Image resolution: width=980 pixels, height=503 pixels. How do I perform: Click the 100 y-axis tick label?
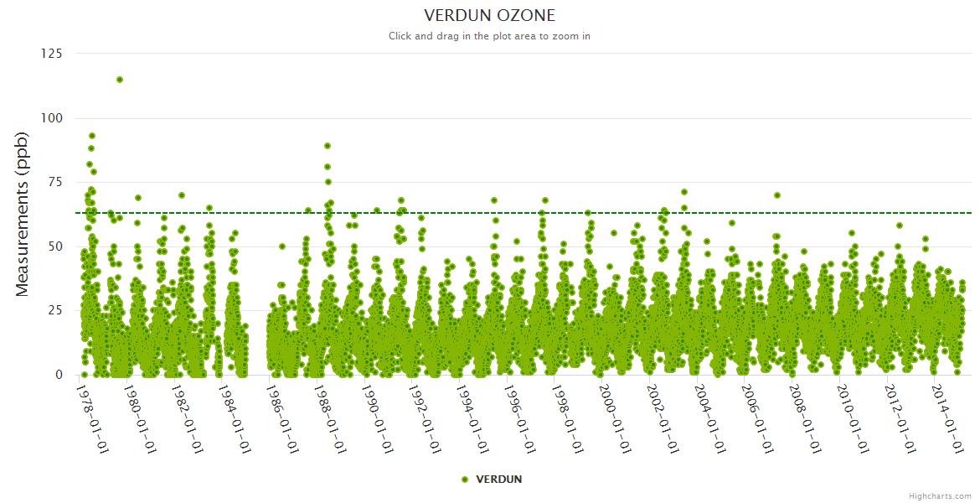tap(51, 118)
